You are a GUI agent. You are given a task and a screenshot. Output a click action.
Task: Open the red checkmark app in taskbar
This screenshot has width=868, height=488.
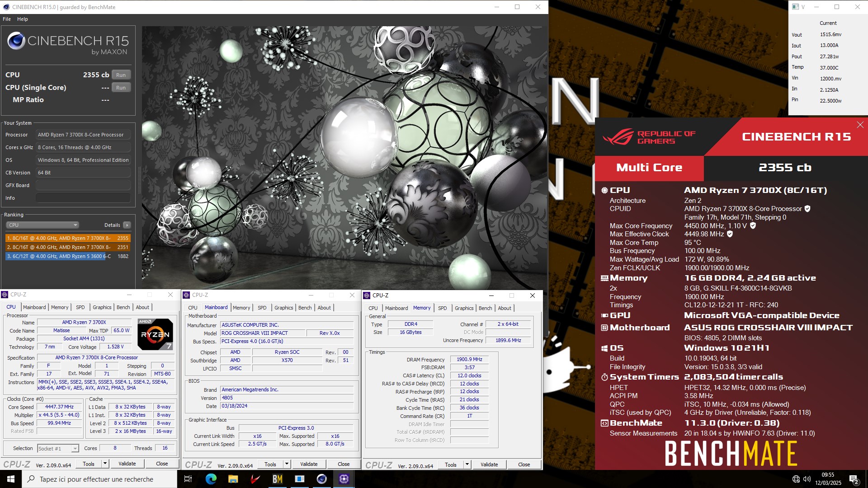pyautogui.click(x=255, y=479)
